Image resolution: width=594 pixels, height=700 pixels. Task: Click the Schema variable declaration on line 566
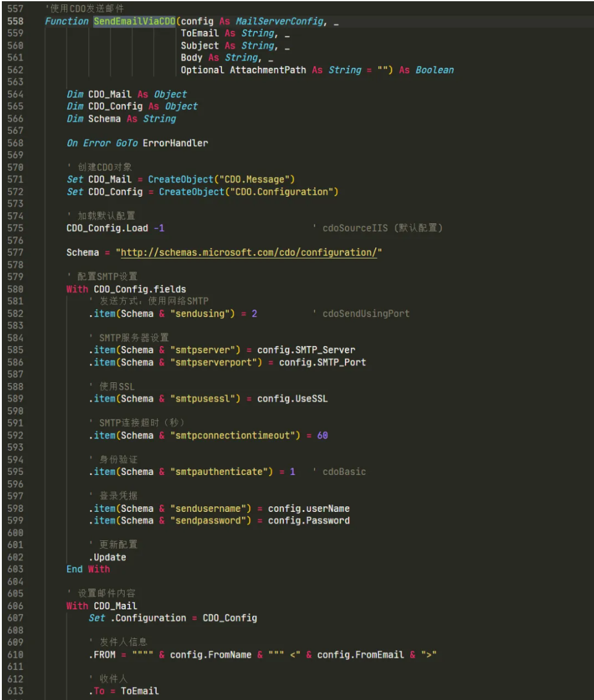coord(121,119)
